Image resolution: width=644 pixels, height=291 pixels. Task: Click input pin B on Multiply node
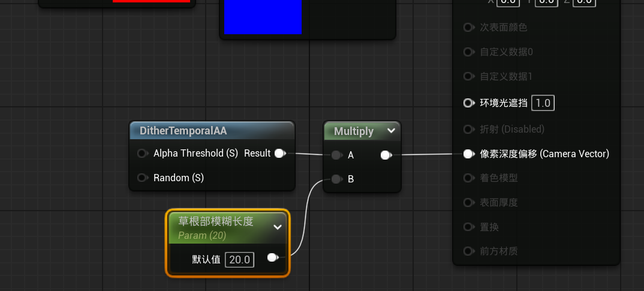click(336, 179)
